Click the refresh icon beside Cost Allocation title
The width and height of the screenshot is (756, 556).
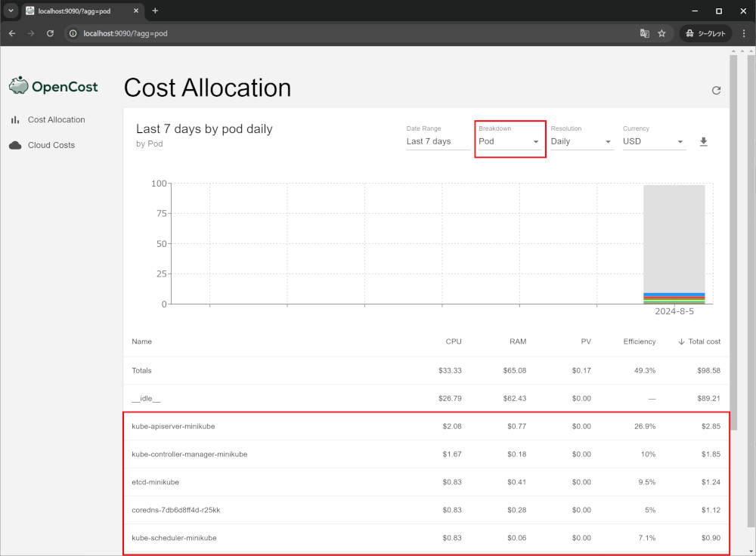716,91
